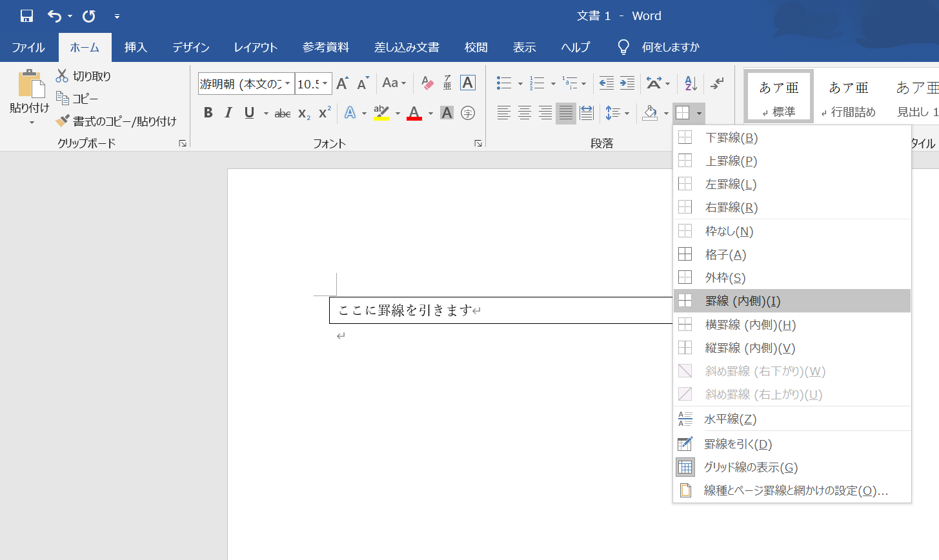939x560 pixels.
Task: Center the paragraph text
Action: tap(525, 113)
